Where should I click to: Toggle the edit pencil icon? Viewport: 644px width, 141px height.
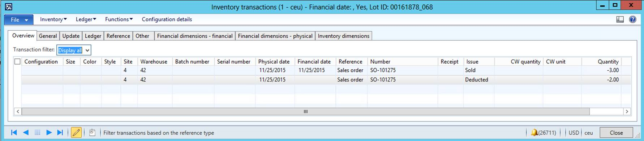point(76,132)
